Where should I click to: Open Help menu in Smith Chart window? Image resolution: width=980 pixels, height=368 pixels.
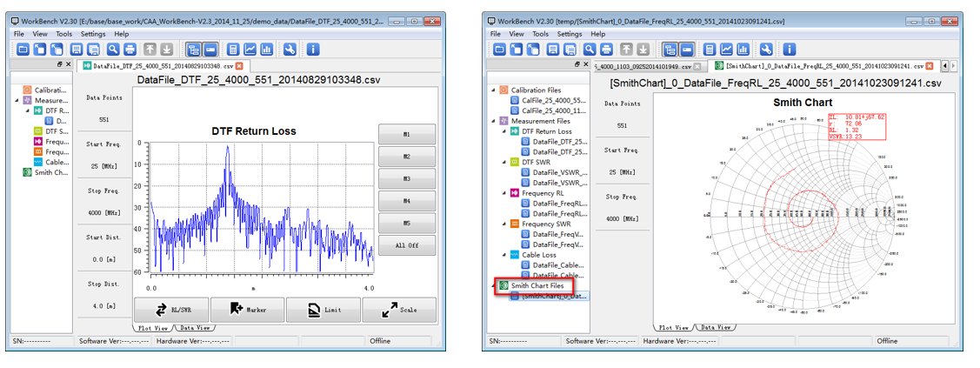[598, 34]
